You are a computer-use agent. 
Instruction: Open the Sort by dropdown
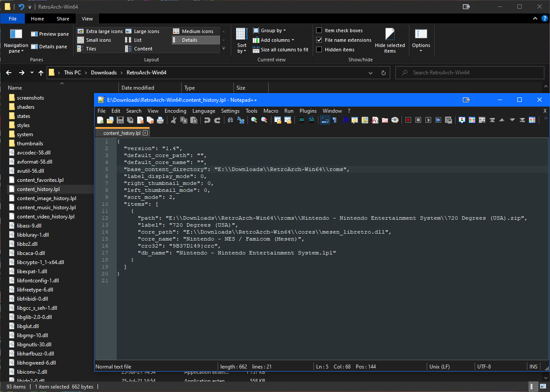pos(241,40)
